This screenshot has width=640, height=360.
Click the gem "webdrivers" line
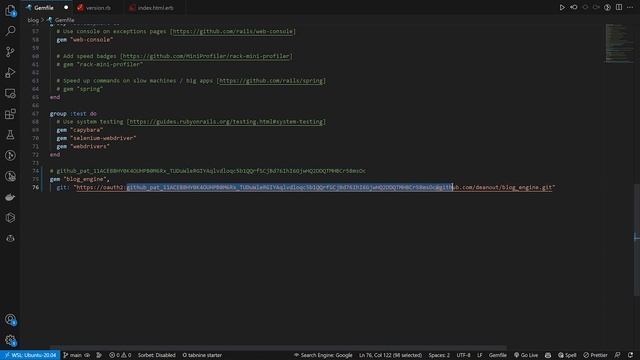point(83,146)
